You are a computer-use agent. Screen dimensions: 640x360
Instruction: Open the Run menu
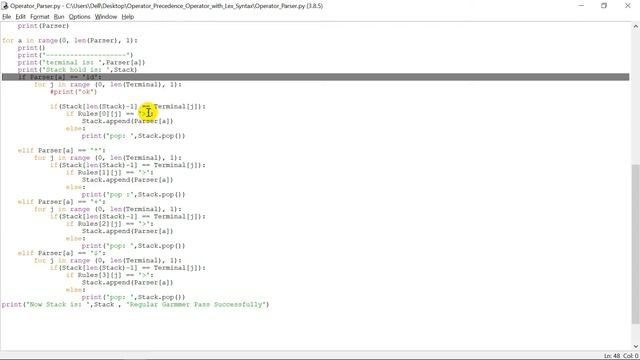(59, 17)
